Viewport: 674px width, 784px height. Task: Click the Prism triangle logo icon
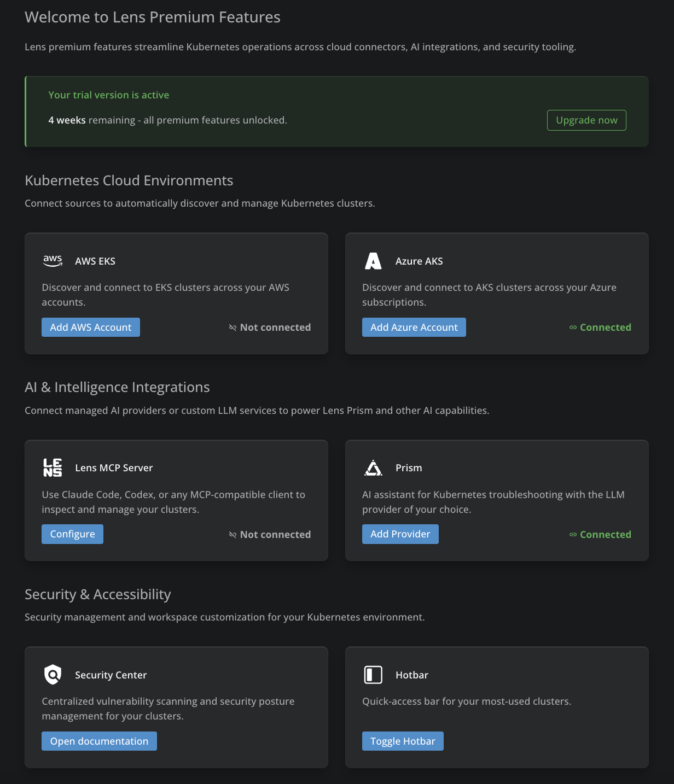click(x=373, y=467)
